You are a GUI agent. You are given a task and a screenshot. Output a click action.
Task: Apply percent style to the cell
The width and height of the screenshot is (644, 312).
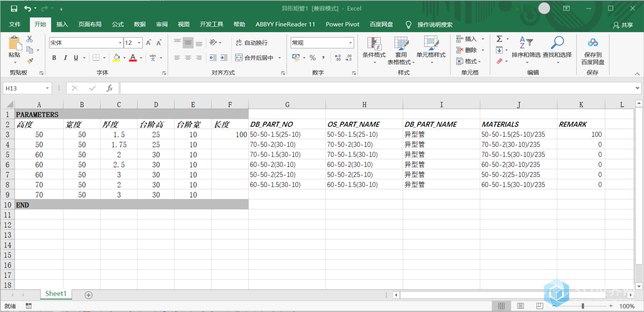pos(312,58)
